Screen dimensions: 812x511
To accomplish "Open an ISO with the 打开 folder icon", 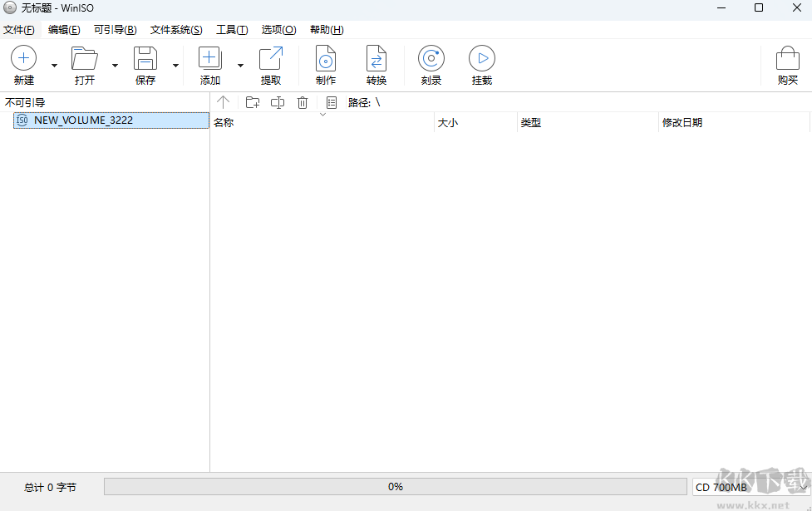I will pyautogui.click(x=84, y=59).
